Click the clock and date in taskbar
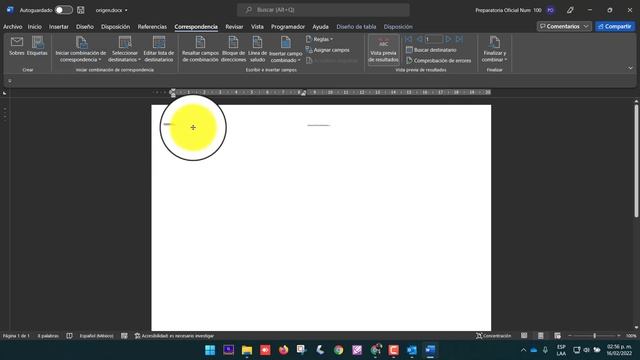 619,350
